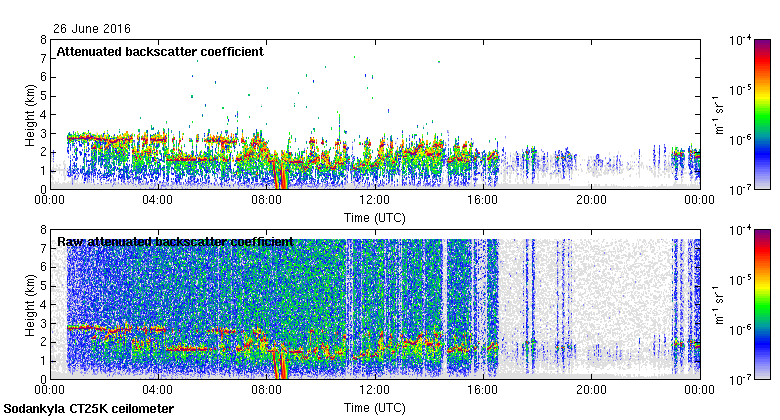Viewport: 780px width, 420px height.
Task: Click the 6 km height tick on the top plot
Action: [43, 77]
